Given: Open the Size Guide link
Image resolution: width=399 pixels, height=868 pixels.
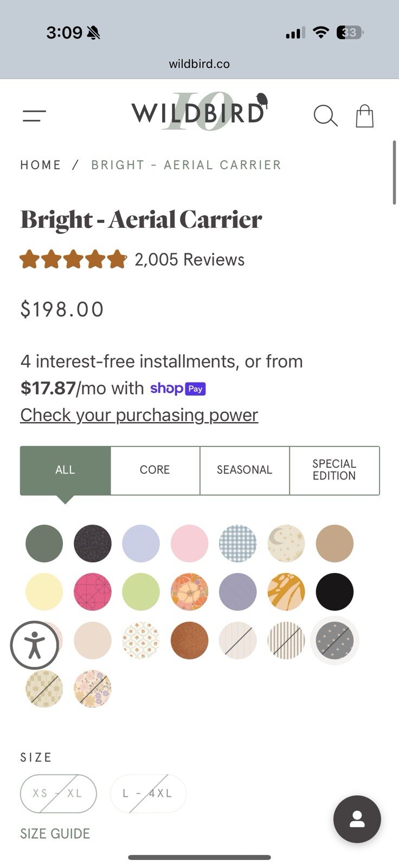Looking at the screenshot, I should tap(55, 833).
